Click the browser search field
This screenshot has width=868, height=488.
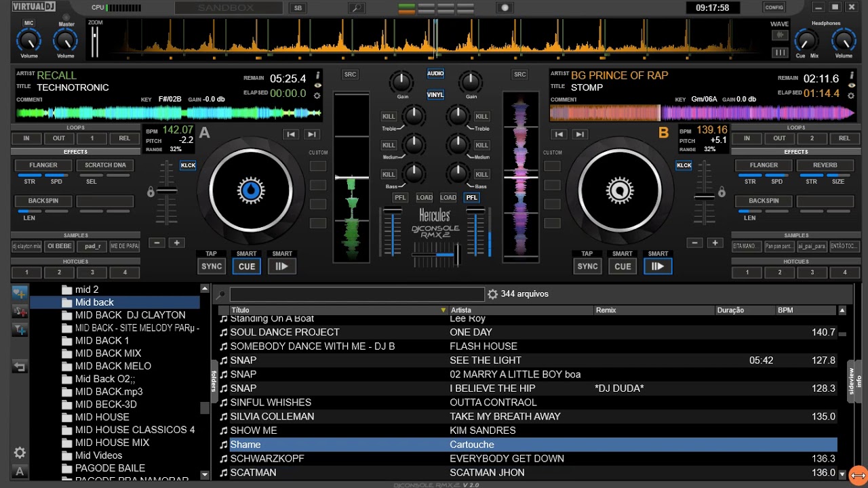[x=357, y=294]
